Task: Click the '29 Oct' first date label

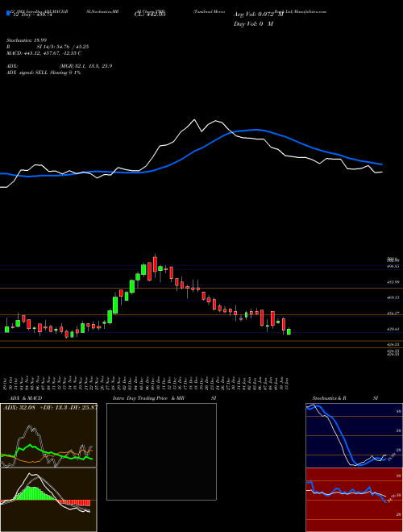Action: pos(6,383)
